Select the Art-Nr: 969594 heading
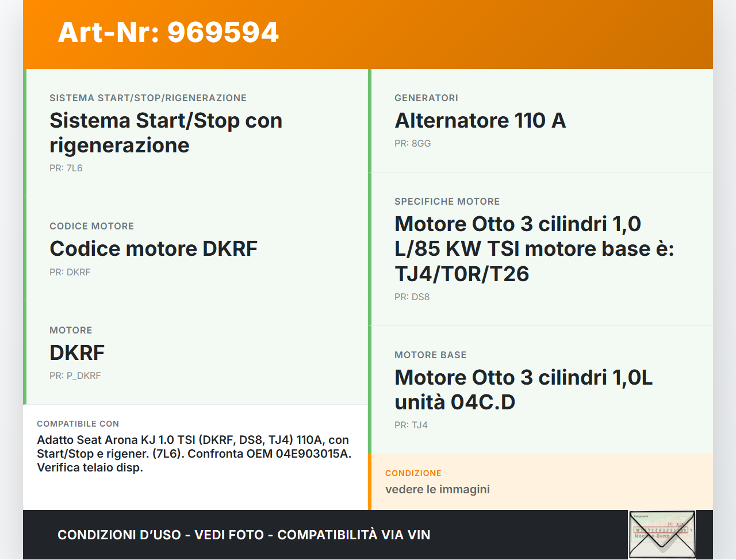This screenshot has height=560, width=736. pos(168,32)
